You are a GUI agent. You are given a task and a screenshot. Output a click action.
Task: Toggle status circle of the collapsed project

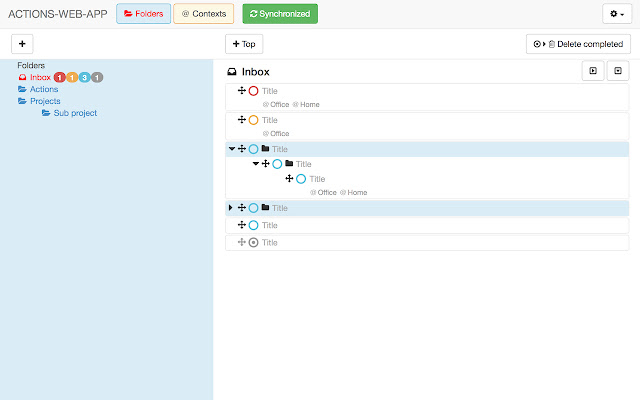tap(253, 208)
